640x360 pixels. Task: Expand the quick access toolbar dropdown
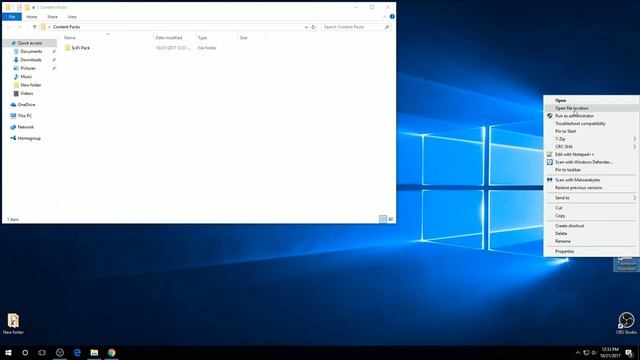[33, 7]
